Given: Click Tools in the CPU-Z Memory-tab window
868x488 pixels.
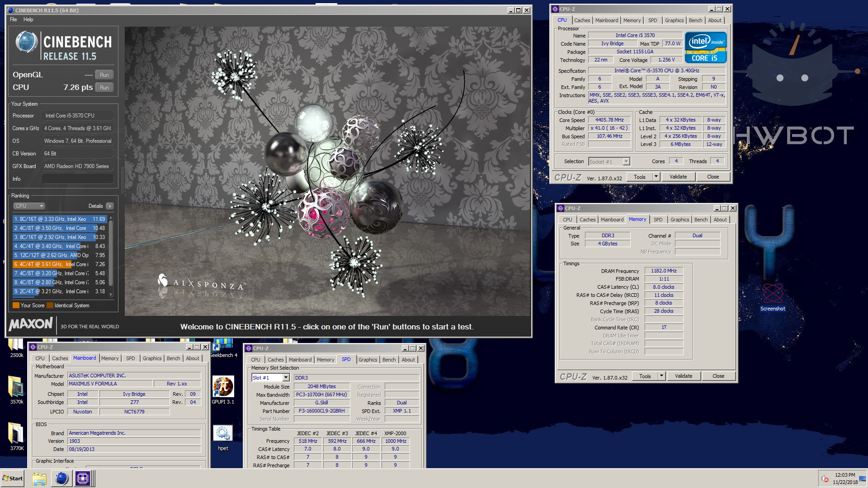Looking at the screenshot, I should coord(645,376).
